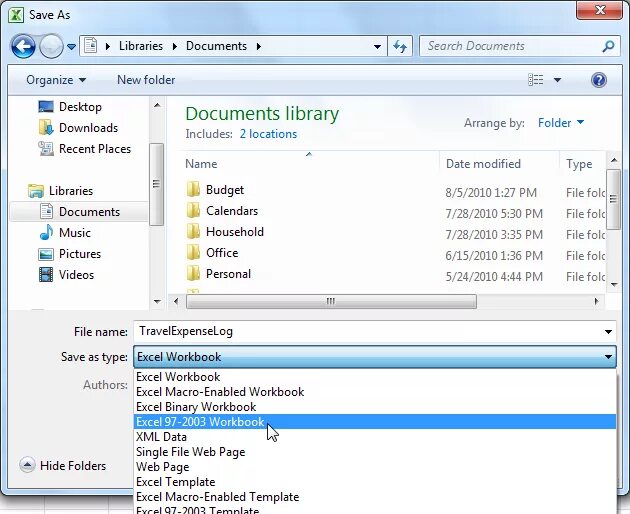Choose Excel Workbook from the type list
The width and height of the screenshot is (630, 514).
(374, 377)
